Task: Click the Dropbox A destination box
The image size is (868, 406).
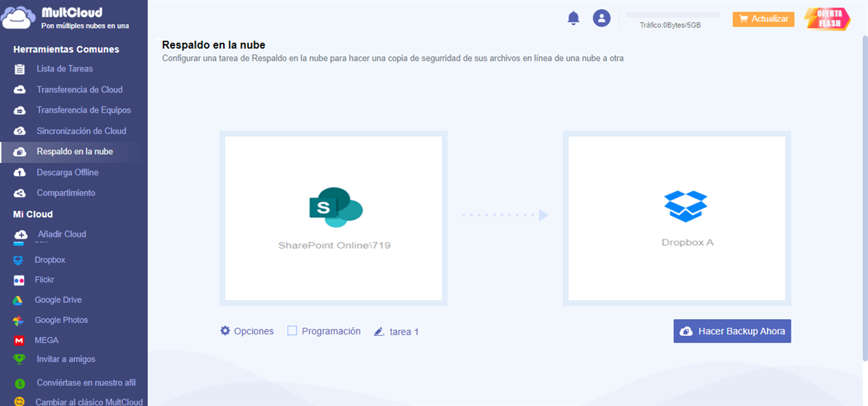Action: pyautogui.click(x=676, y=218)
